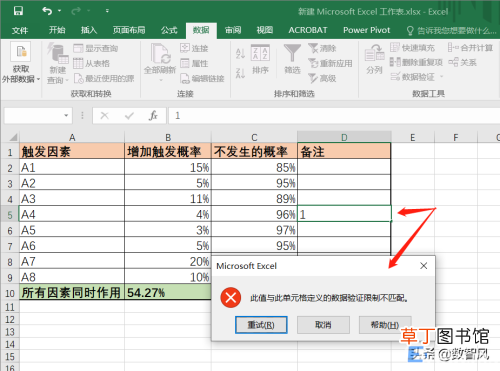Image resolution: width=500 pixels, height=371 pixels.
Task: Open the Customize Quick Access Toolbar dropdown
Action: point(107,11)
